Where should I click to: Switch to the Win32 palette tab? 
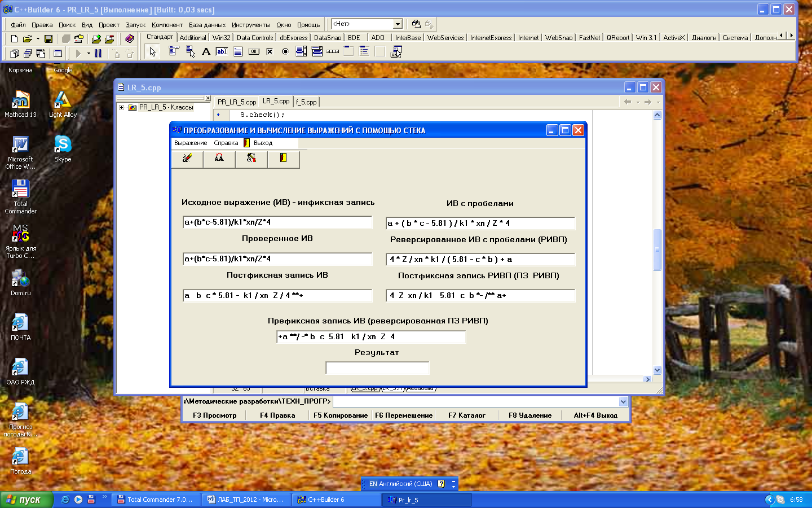pos(222,38)
